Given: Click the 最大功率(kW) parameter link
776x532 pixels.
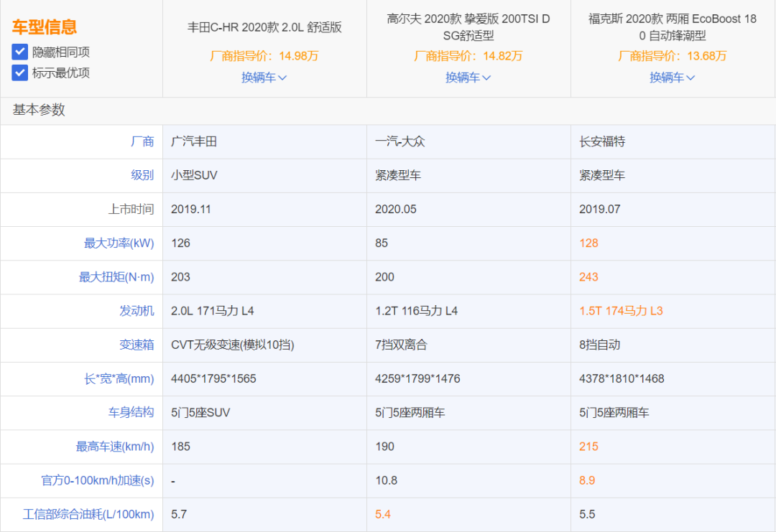Looking at the screenshot, I should (119, 243).
